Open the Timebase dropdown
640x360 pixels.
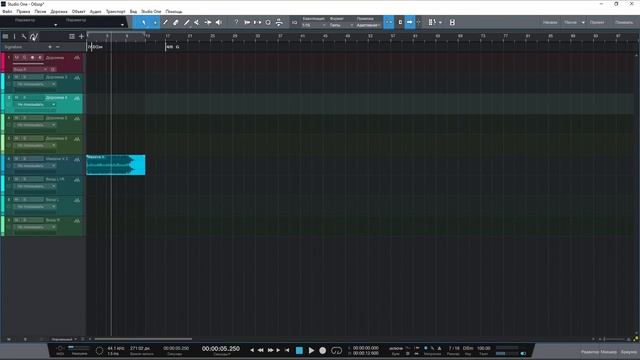coord(341,25)
